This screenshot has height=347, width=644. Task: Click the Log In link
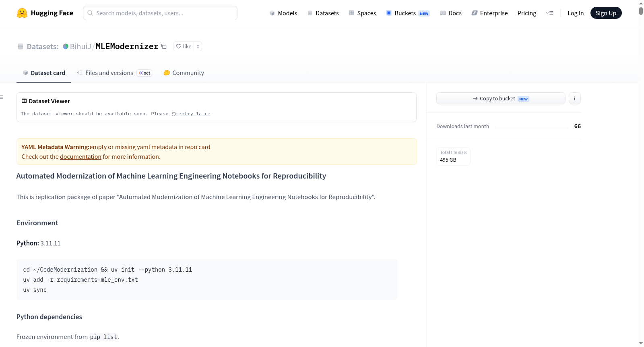click(x=576, y=13)
